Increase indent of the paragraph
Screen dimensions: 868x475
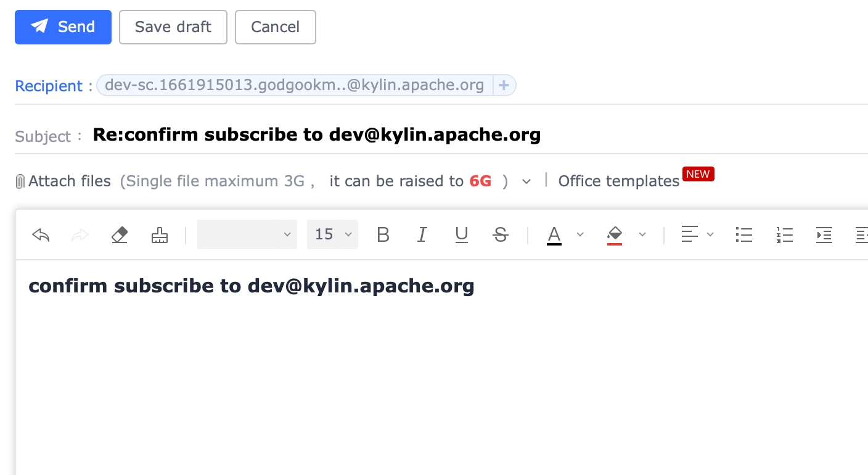coord(824,235)
